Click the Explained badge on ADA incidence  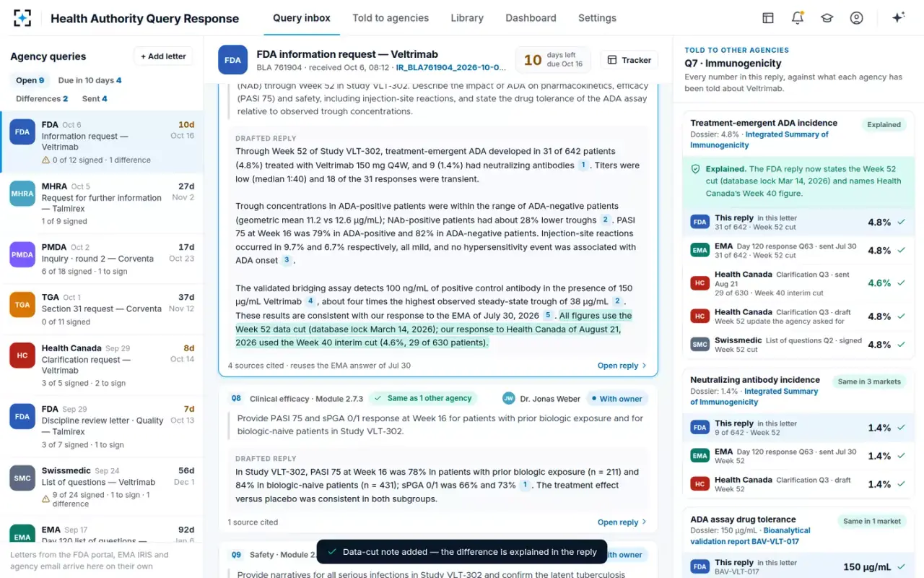point(884,125)
